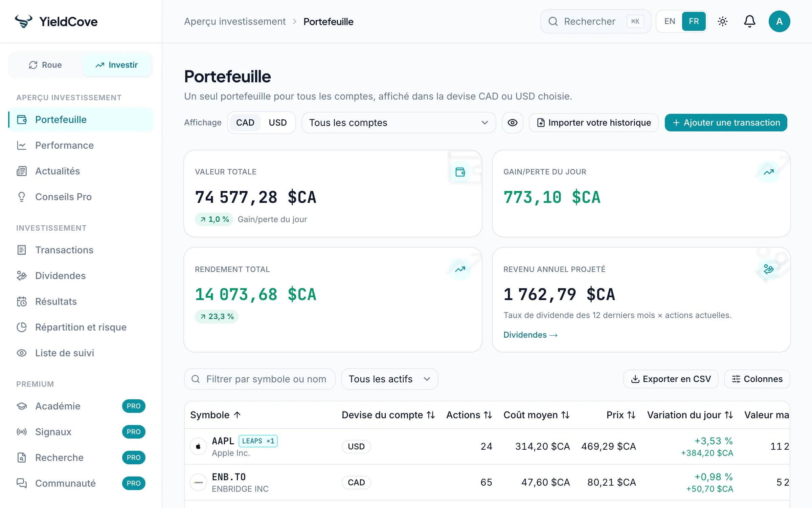Click trend icon on Gain/perte du jour card

(769, 172)
